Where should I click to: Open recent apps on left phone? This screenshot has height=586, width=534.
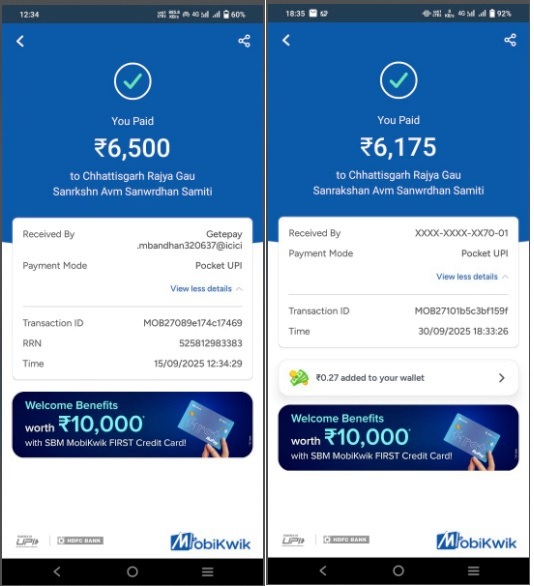[x=208, y=571]
